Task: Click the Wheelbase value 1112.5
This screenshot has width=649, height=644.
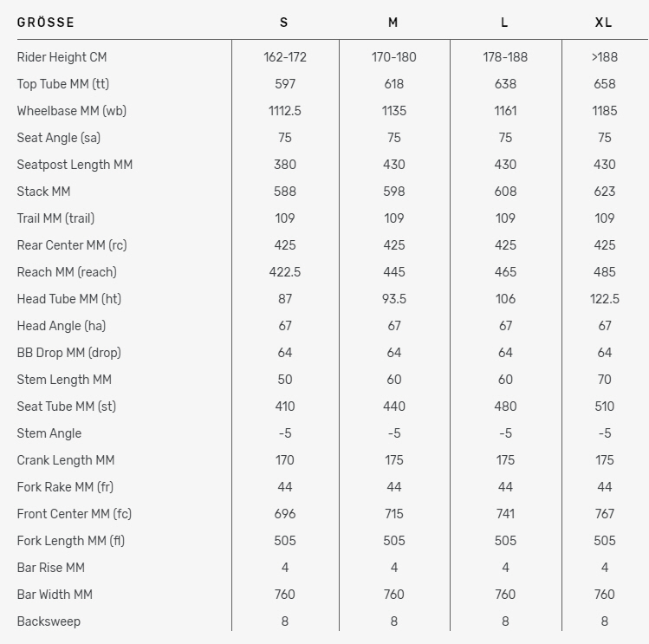Action: (x=285, y=111)
